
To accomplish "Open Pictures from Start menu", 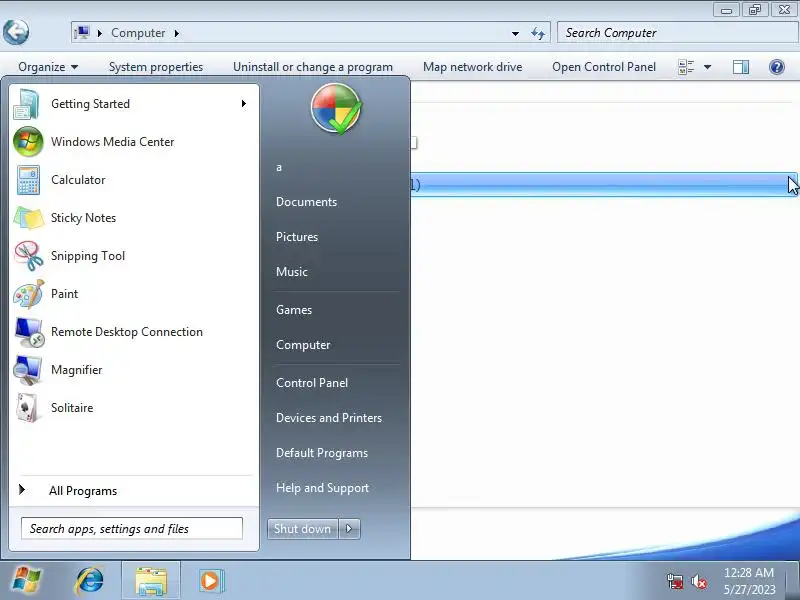I will coord(297,237).
